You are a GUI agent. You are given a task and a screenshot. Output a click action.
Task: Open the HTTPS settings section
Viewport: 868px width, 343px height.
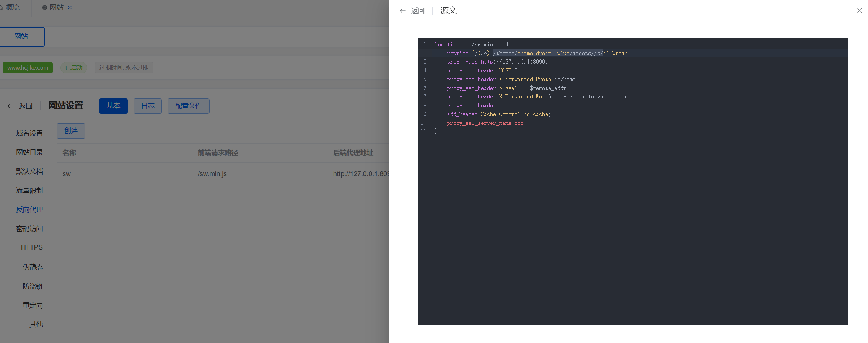point(32,247)
